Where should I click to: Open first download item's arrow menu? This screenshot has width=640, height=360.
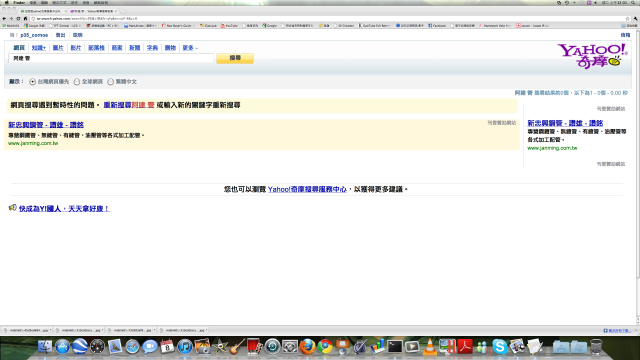[50, 330]
